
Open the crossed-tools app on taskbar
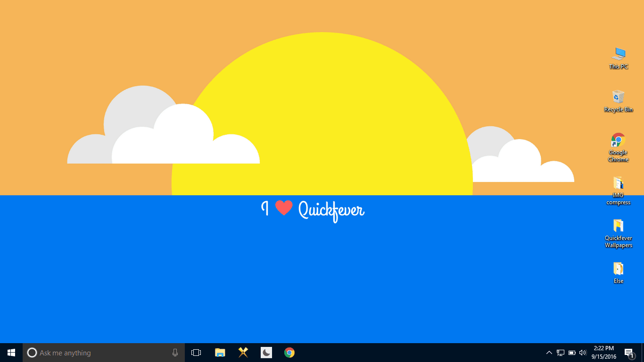point(243,353)
